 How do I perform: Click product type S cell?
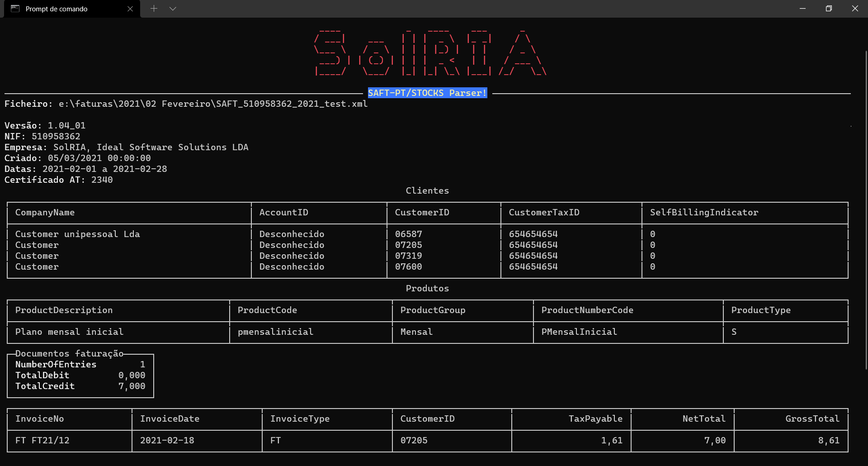pyautogui.click(x=734, y=332)
